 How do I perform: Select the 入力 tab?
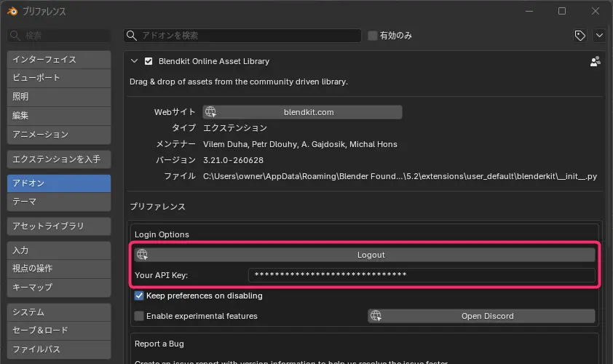pyautogui.click(x=59, y=250)
